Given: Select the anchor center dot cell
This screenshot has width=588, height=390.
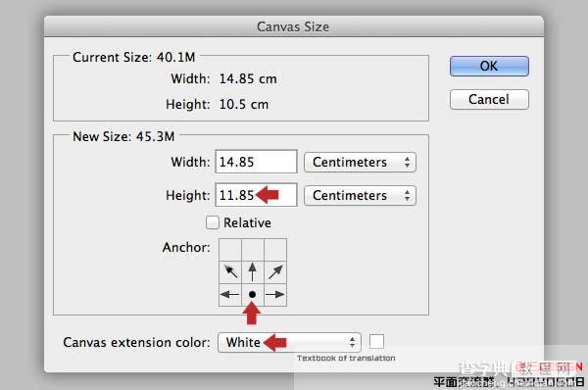Looking at the screenshot, I should (x=253, y=295).
